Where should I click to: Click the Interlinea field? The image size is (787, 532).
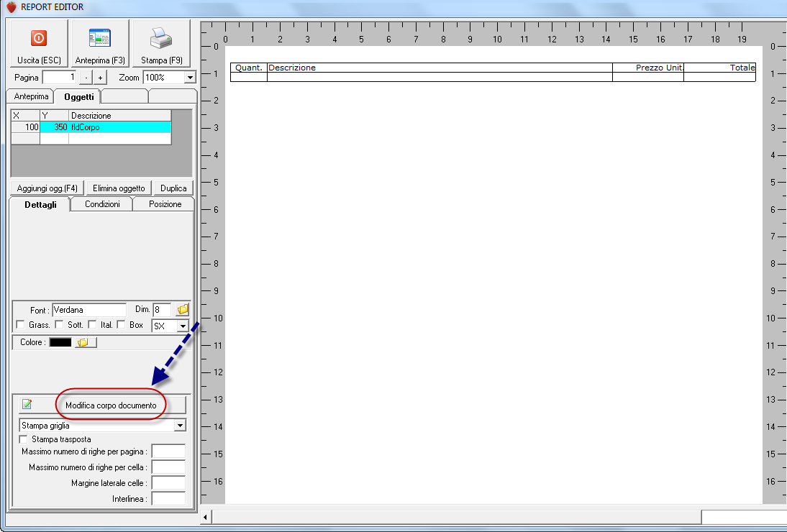click(x=168, y=499)
